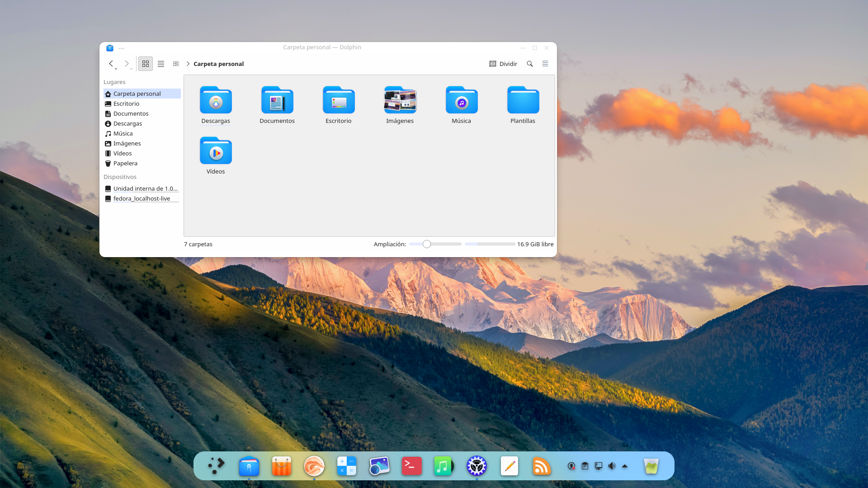Click the Dividir split view button
This screenshot has width=868, height=488.
[503, 64]
